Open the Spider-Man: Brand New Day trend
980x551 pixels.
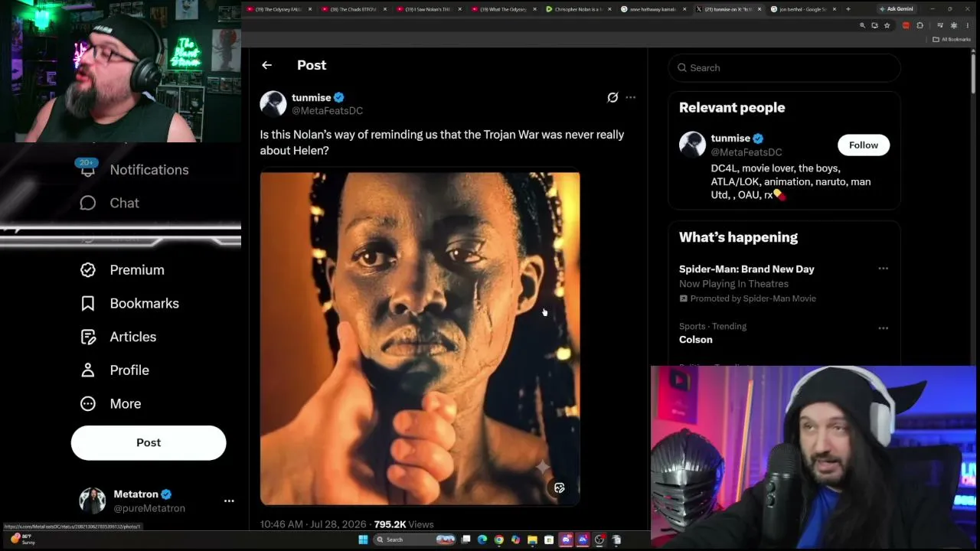pyautogui.click(x=746, y=269)
